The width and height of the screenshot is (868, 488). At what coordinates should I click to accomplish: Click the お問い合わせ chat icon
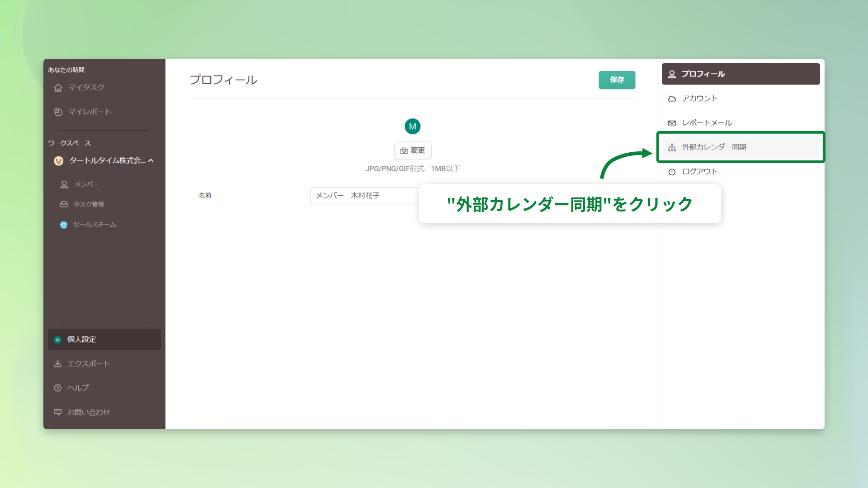(x=58, y=412)
